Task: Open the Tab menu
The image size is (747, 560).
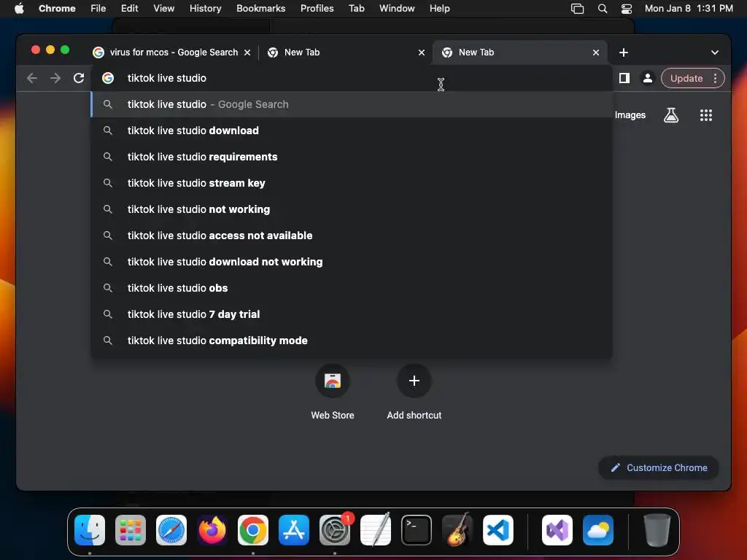Action: 356,8
